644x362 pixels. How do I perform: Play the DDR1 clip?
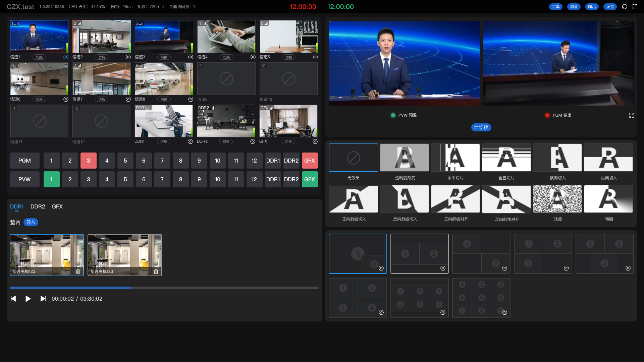tap(28, 299)
